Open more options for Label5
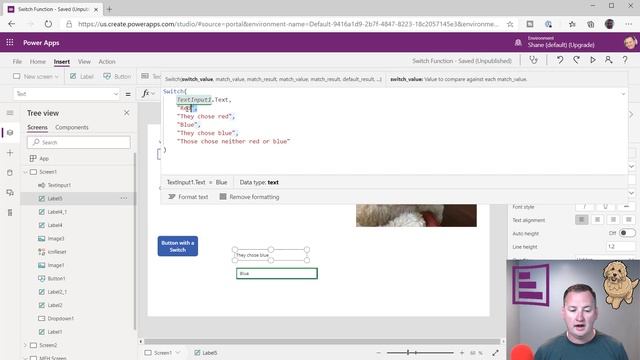This screenshot has width=640, height=360. (x=124, y=198)
